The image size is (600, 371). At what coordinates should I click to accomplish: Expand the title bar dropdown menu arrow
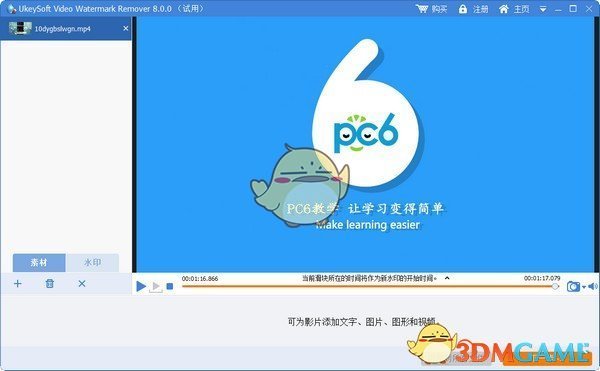(x=543, y=9)
